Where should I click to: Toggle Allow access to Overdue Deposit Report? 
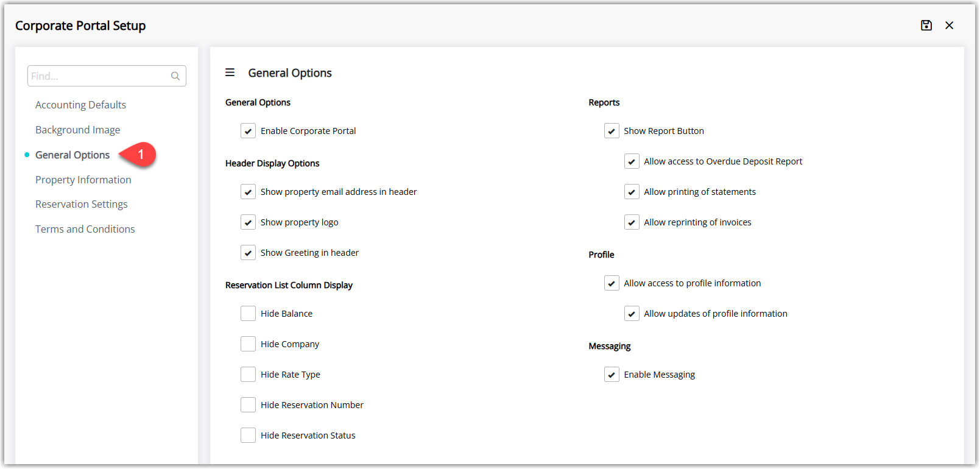pos(632,161)
